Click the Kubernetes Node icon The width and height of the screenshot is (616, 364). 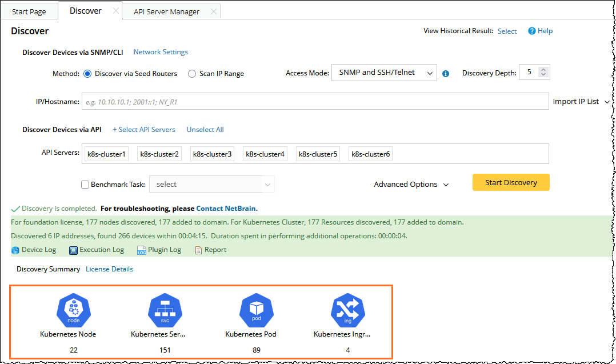[x=74, y=310]
